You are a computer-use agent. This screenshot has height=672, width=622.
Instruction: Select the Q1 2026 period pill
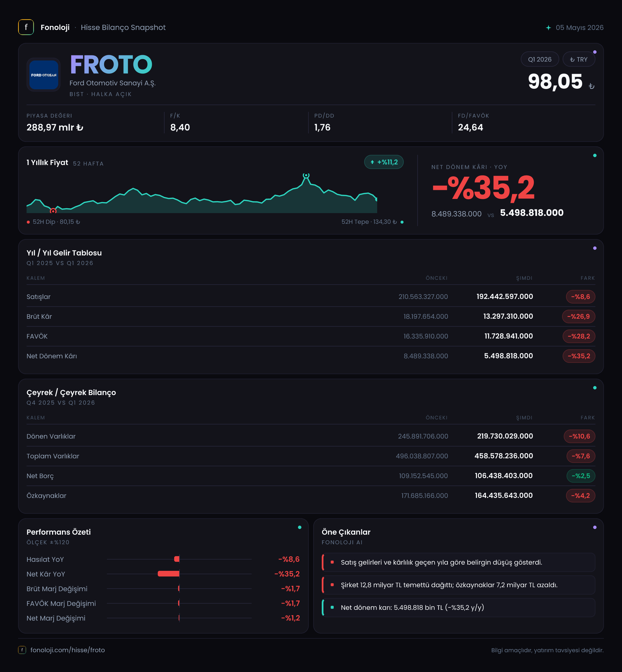pyautogui.click(x=539, y=59)
